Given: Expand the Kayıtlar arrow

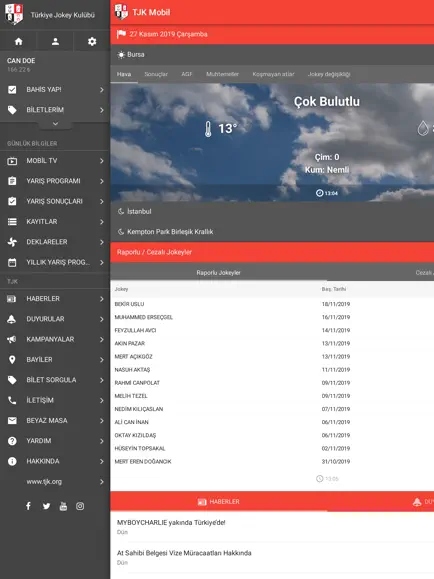Looking at the screenshot, I should tap(102, 222).
